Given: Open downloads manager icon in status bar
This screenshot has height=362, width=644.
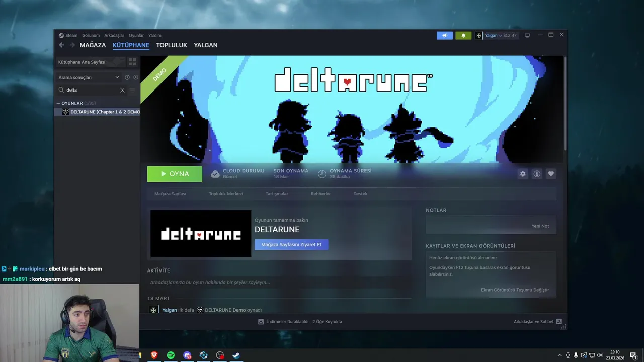Looking at the screenshot, I should pyautogui.click(x=261, y=322).
